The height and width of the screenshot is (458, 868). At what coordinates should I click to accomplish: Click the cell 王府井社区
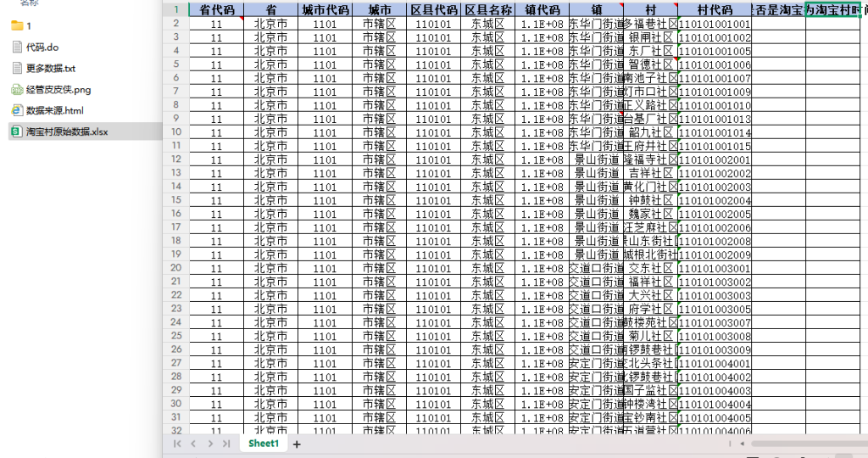tap(650, 146)
